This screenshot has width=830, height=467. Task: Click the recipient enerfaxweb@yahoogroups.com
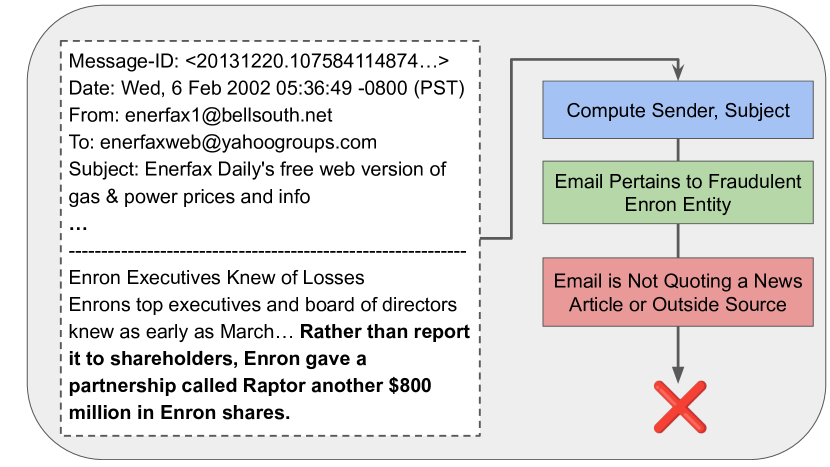click(238, 142)
